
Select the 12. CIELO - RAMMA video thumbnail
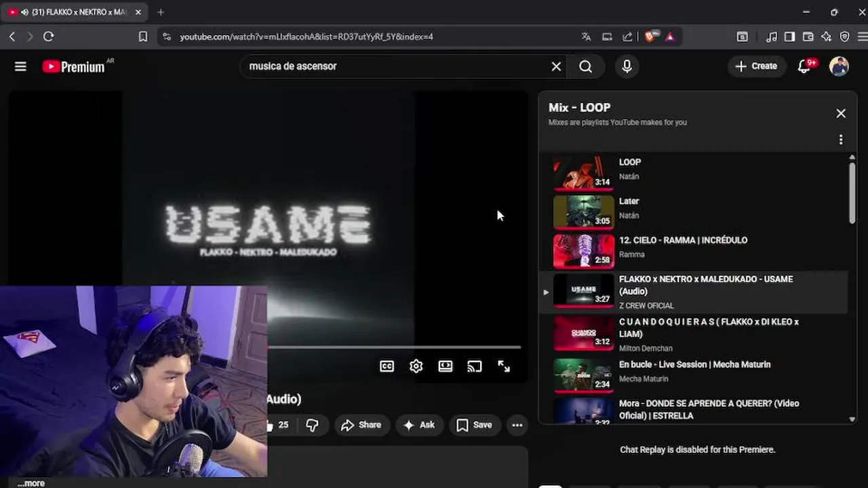(x=584, y=250)
